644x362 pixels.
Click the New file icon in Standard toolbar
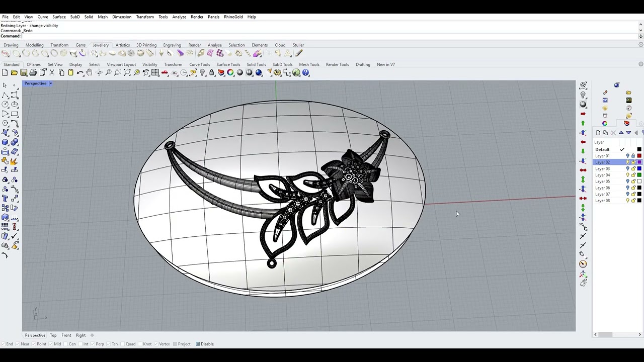5,72
